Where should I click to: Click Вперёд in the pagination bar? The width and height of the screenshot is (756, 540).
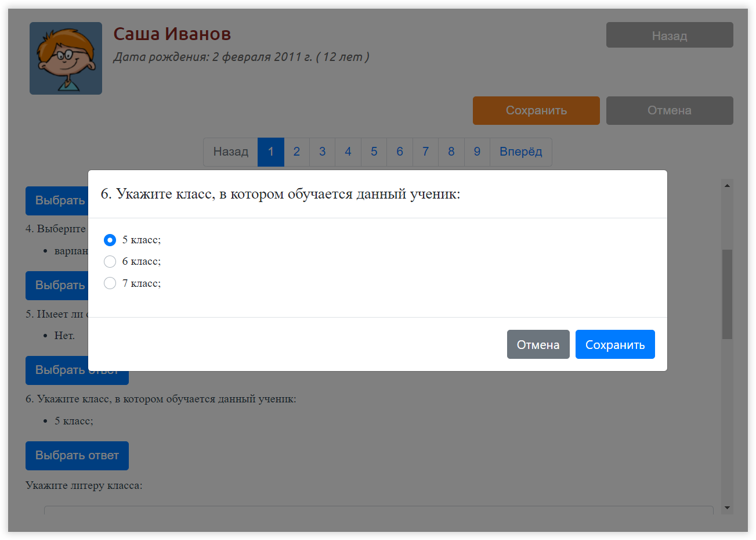tap(520, 152)
